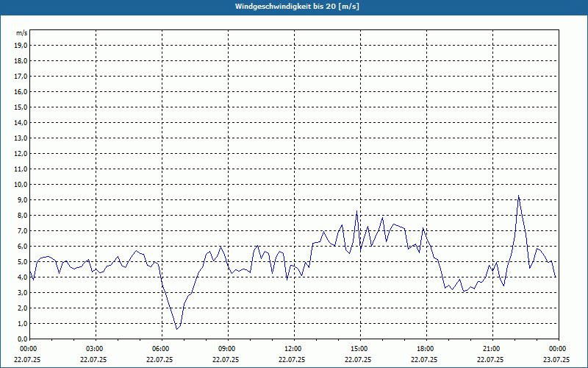Screen dimensions: 588x368
Task: Select the '19,0' y-axis label
Action: (x=21, y=46)
